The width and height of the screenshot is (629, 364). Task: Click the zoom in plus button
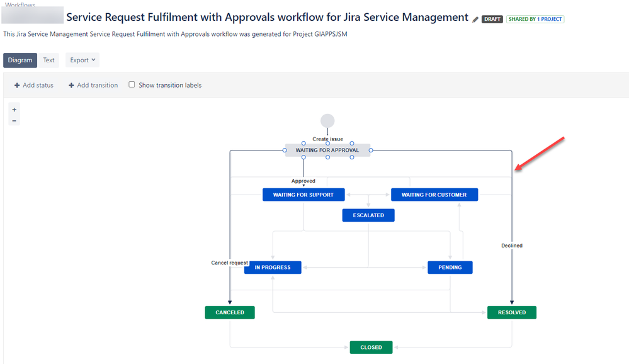(x=14, y=110)
